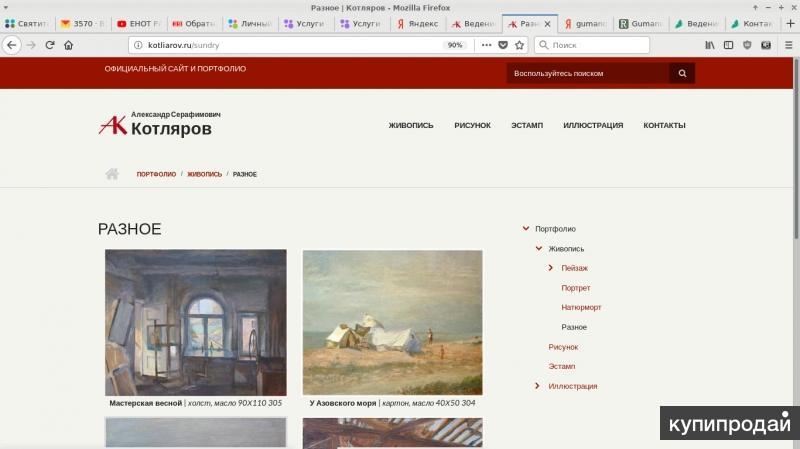Open the Firefox hamburger menu

point(788,45)
